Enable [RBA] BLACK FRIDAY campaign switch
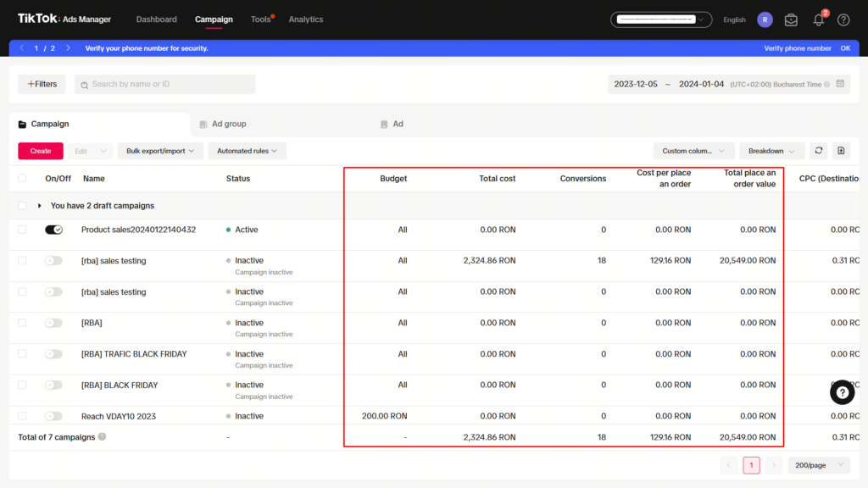 (53, 385)
